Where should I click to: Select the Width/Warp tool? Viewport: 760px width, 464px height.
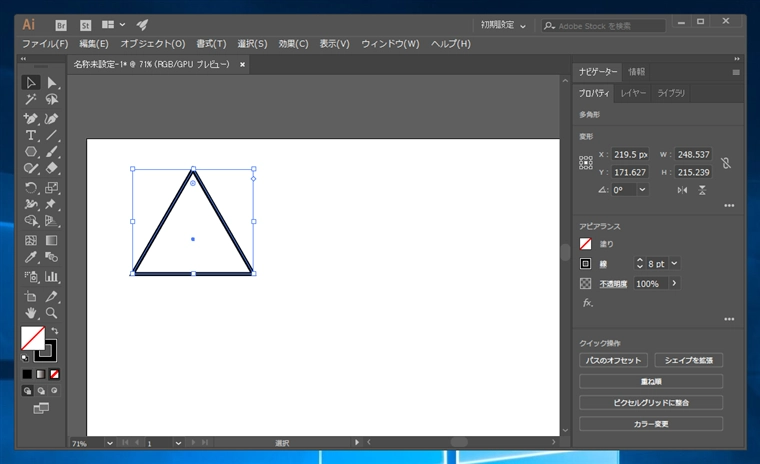coord(31,204)
